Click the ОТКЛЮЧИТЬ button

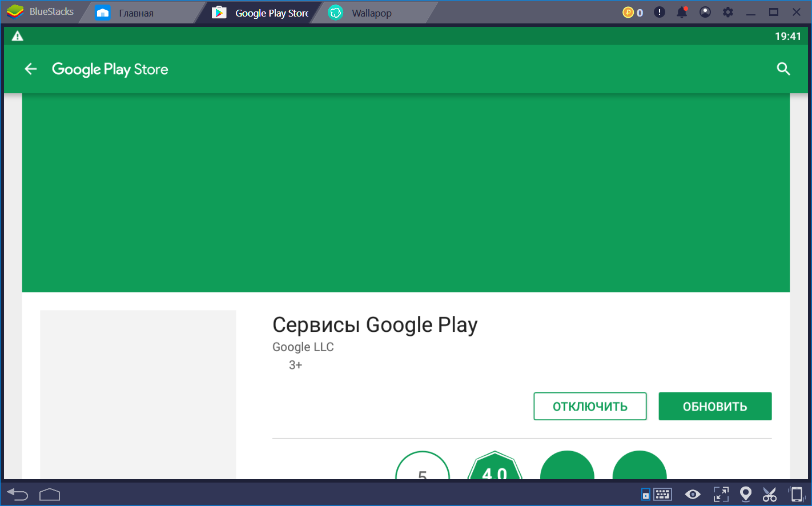[x=590, y=407]
